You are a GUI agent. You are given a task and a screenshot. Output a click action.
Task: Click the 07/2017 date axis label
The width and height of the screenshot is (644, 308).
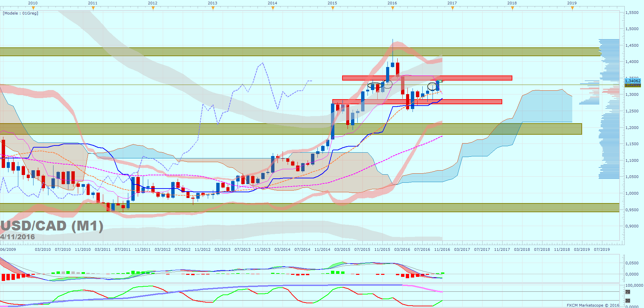coord(482,249)
